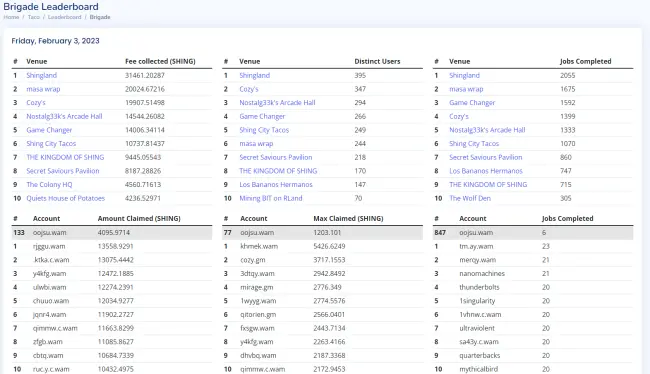The image size is (650, 374).
Task: Open masa wrap in the Fee collected table
Action: coord(43,89)
